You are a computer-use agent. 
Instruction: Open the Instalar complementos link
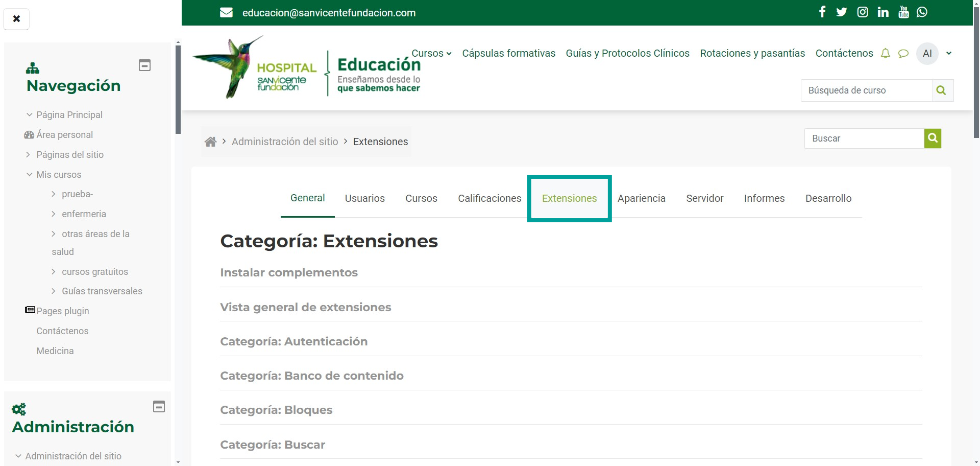[x=289, y=273]
